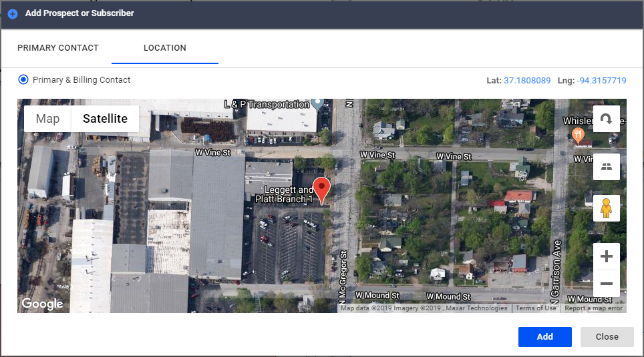Zoom in on the map with plus
Image resolution: width=644 pixels, height=357 pixels.
(x=606, y=256)
